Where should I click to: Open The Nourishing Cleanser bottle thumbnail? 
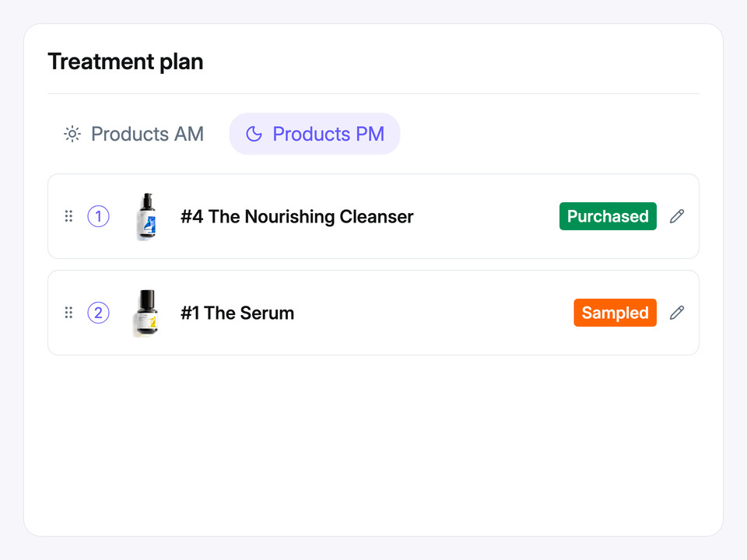(147, 216)
